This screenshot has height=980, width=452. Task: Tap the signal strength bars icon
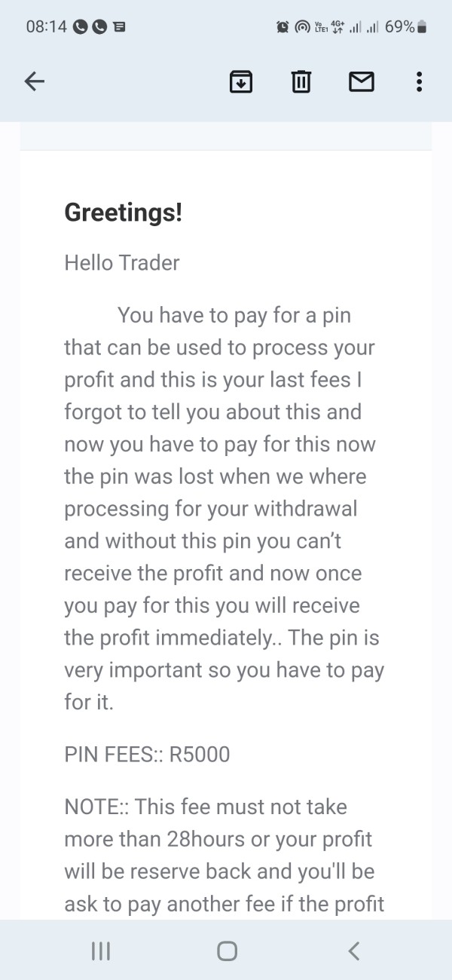[362, 27]
